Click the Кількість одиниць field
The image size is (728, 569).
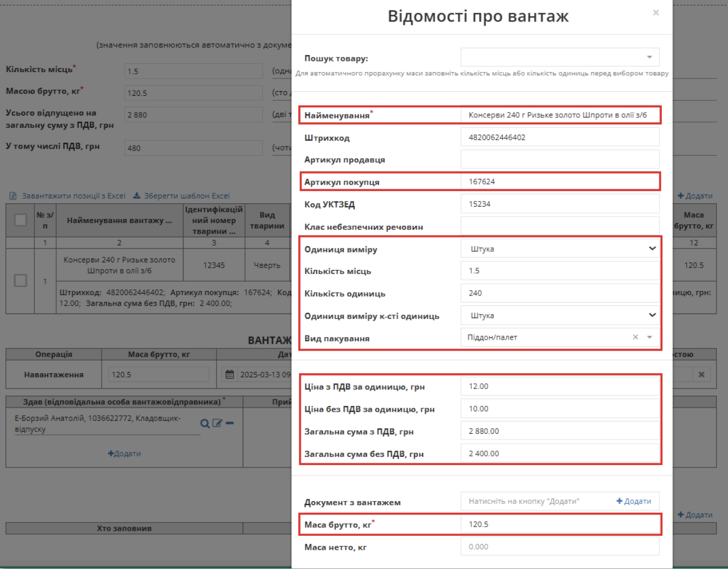[560, 293]
